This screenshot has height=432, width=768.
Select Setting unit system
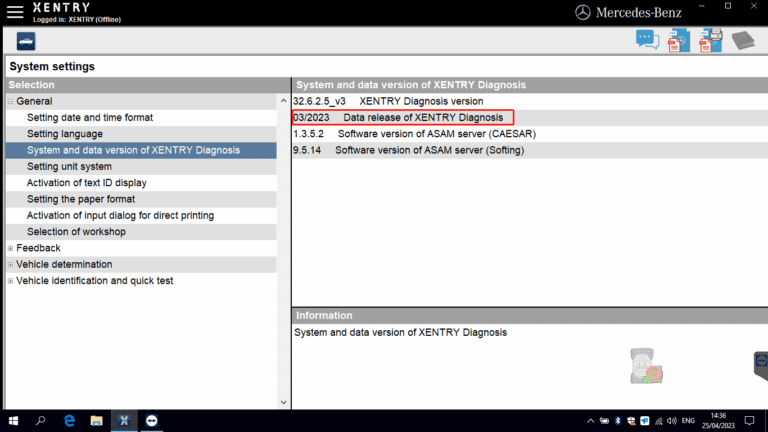point(69,167)
